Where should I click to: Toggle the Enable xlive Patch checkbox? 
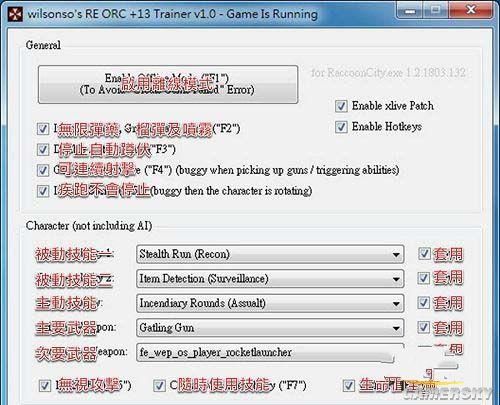tap(341, 106)
